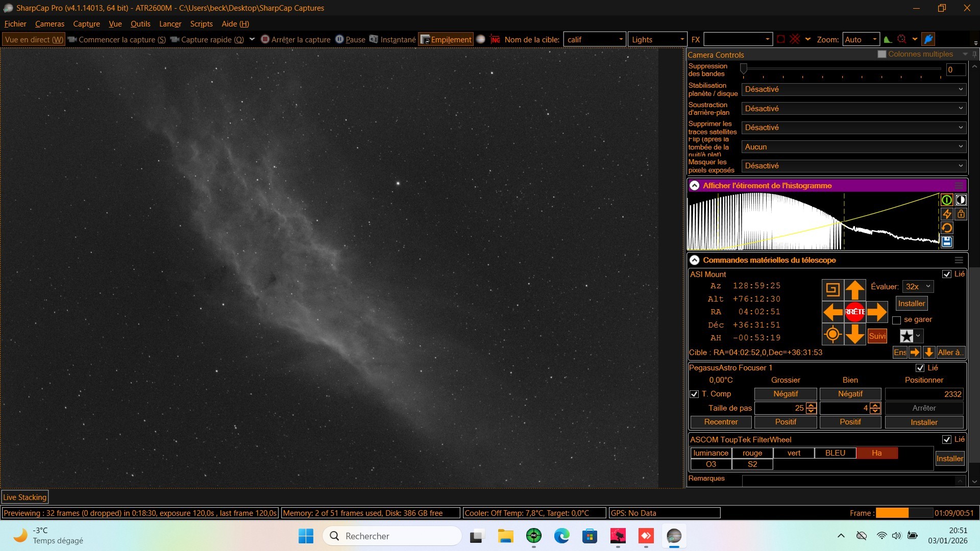Open the Stabilisation planète / disque dropdown

(854, 89)
